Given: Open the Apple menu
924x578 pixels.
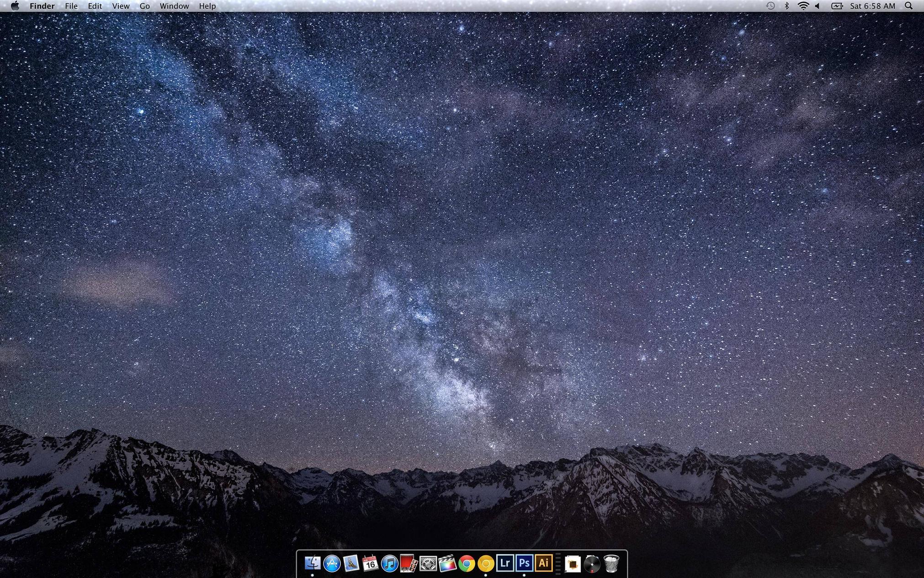Looking at the screenshot, I should pyautogui.click(x=15, y=6).
